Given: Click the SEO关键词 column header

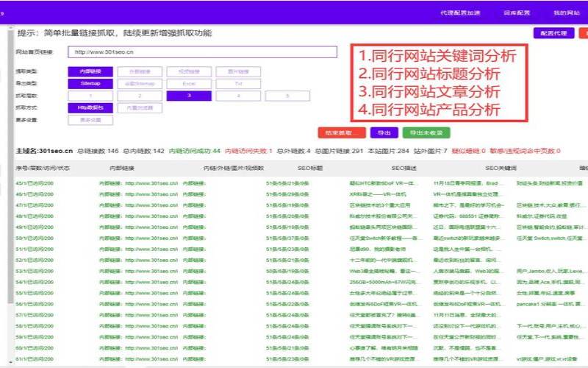Looking at the screenshot, I should coord(501,169).
